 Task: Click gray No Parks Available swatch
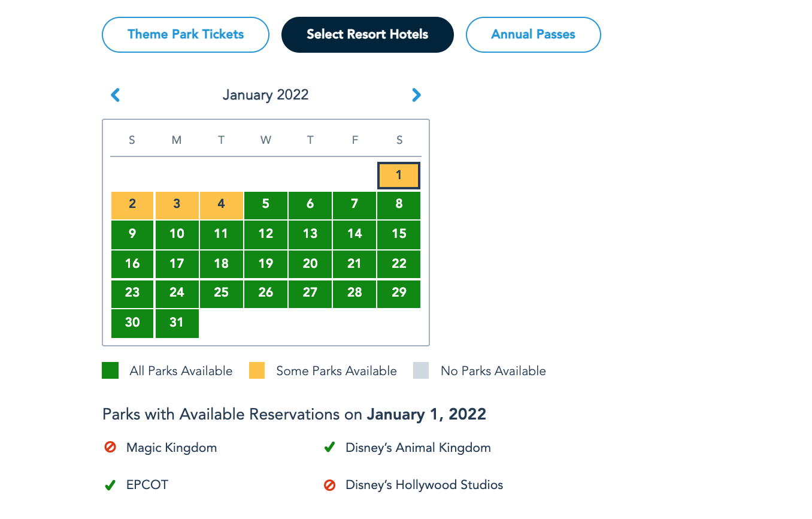421,370
